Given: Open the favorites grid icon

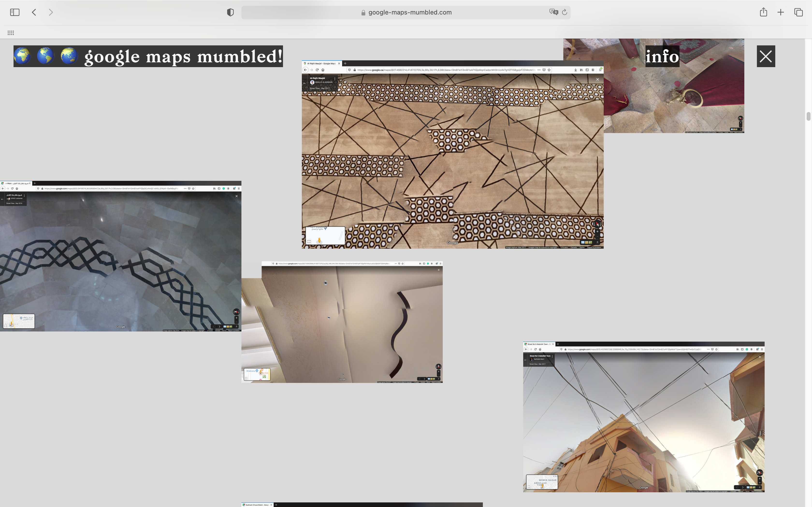Looking at the screenshot, I should [x=11, y=33].
